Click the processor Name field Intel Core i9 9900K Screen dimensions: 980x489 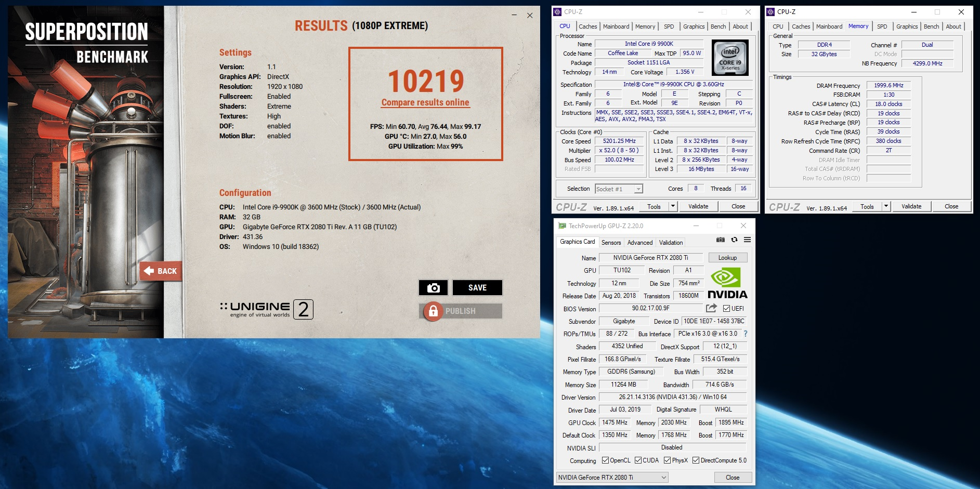pos(649,44)
